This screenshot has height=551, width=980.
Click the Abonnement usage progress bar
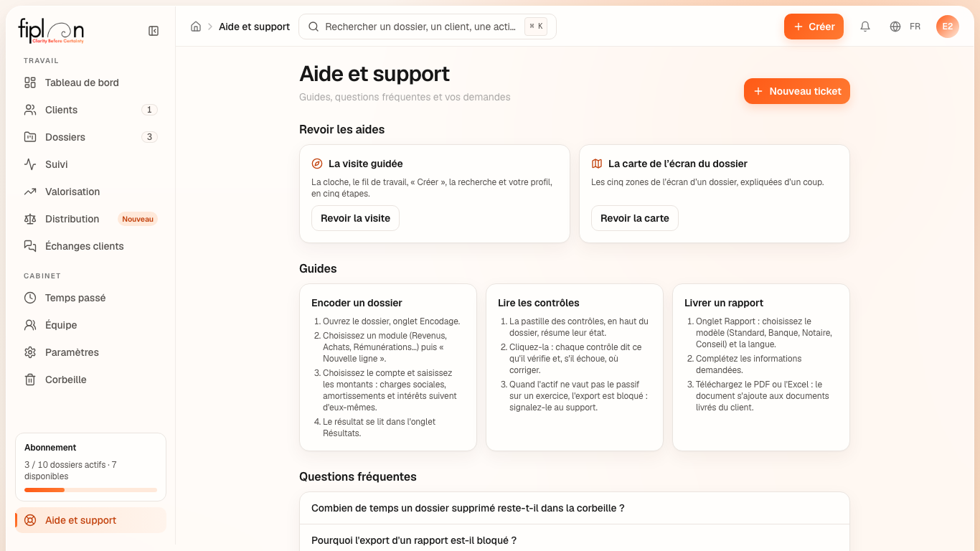click(x=90, y=490)
